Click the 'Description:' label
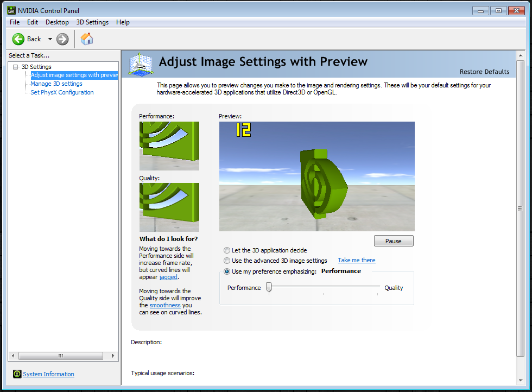 [x=147, y=342]
